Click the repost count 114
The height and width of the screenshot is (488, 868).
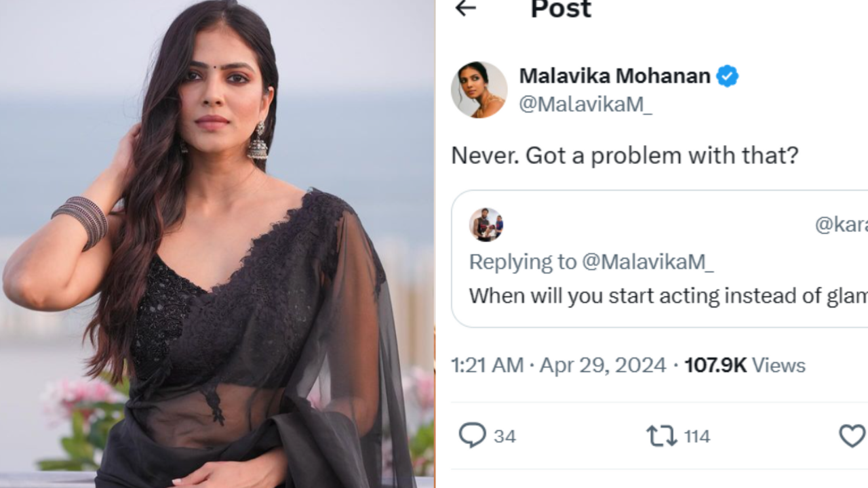pyautogui.click(x=696, y=436)
